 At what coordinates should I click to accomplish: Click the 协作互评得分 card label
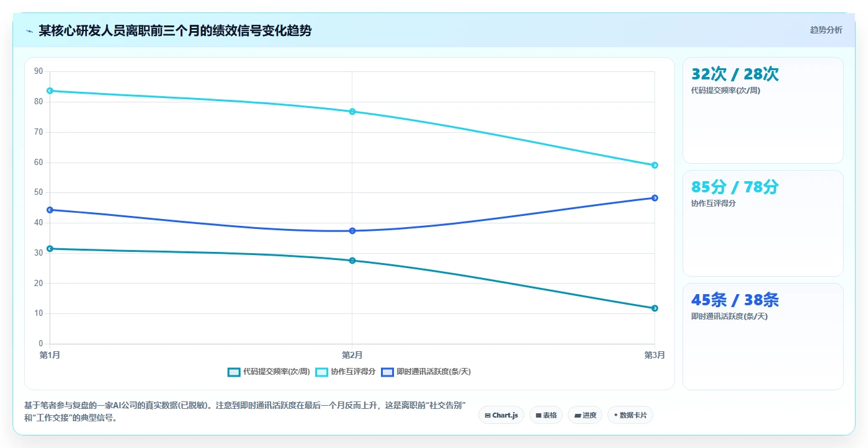click(x=713, y=204)
